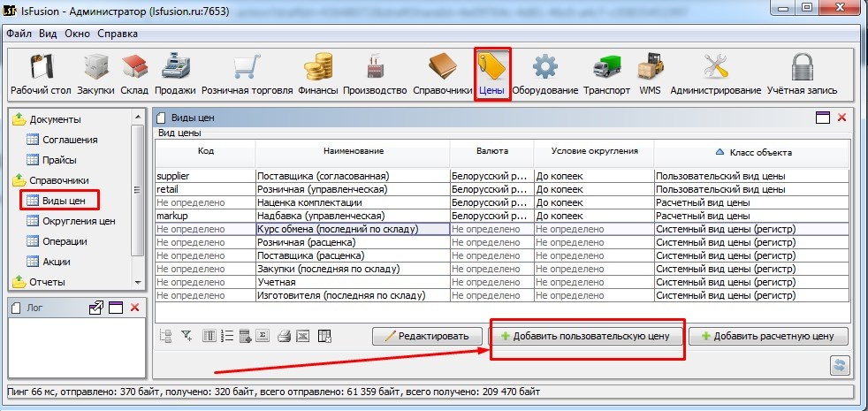The image size is (868, 411).
Task: Click the sum totals icon in grid toolbar
Action: click(x=262, y=336)
